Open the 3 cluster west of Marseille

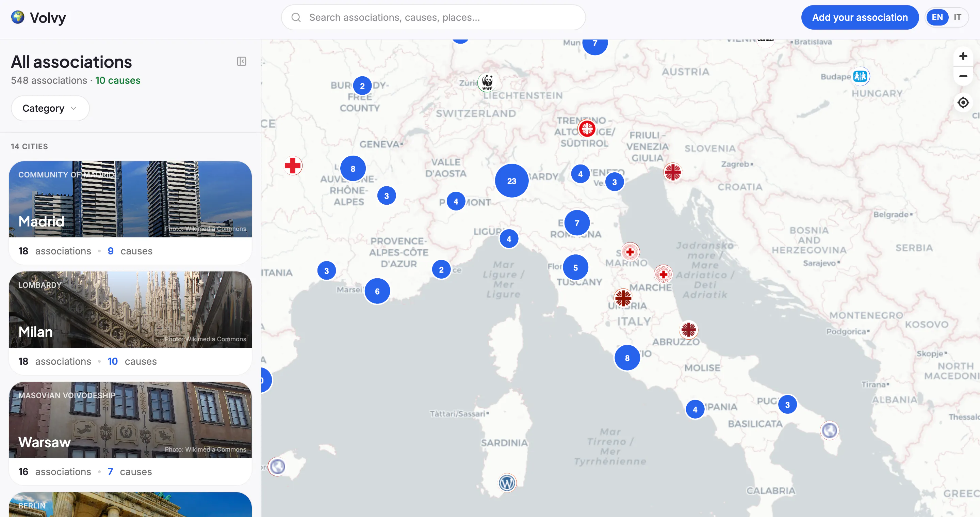click(x=326, y=271)
